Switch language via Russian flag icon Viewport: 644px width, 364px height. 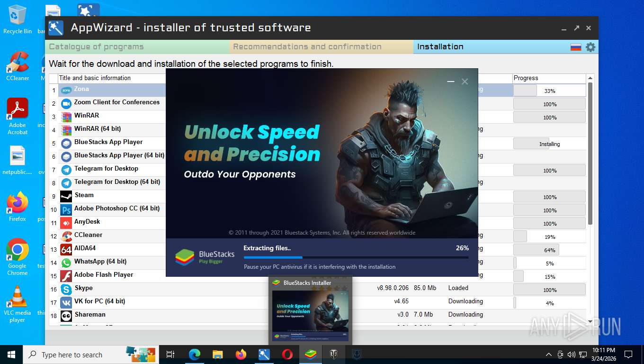[x=576, y=47]
